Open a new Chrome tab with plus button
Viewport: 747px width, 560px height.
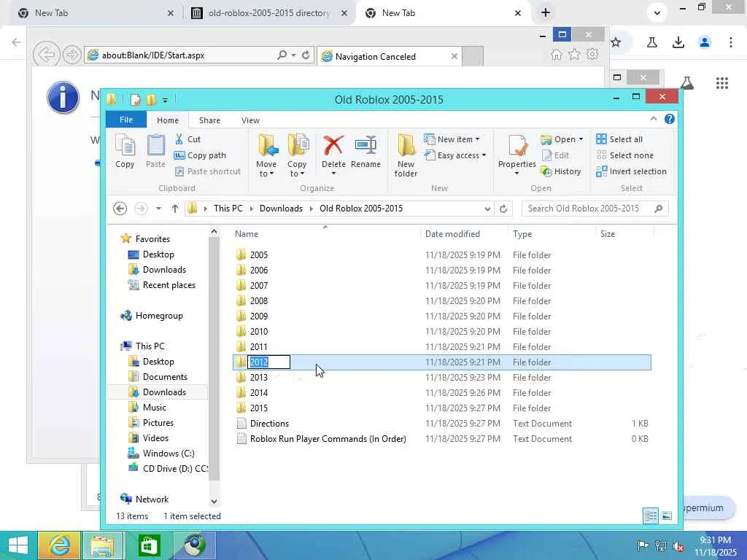coord(546,13)
